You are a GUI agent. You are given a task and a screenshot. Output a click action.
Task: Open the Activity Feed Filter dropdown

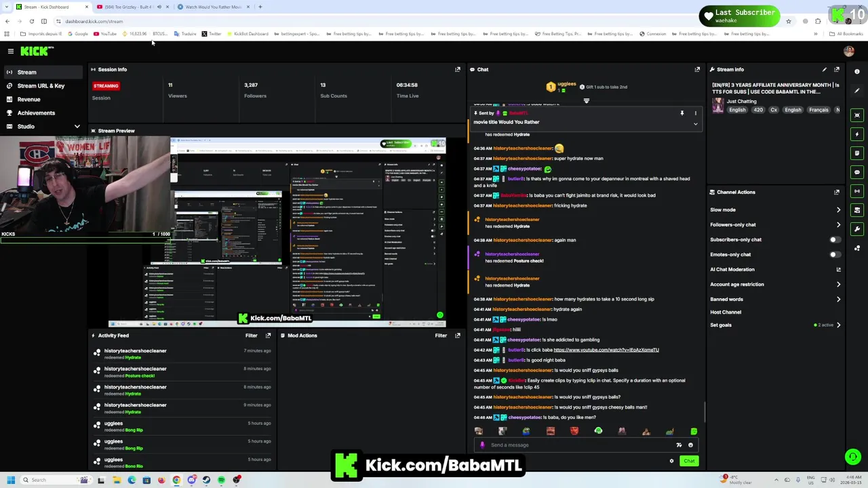click(x=251, y=335)
